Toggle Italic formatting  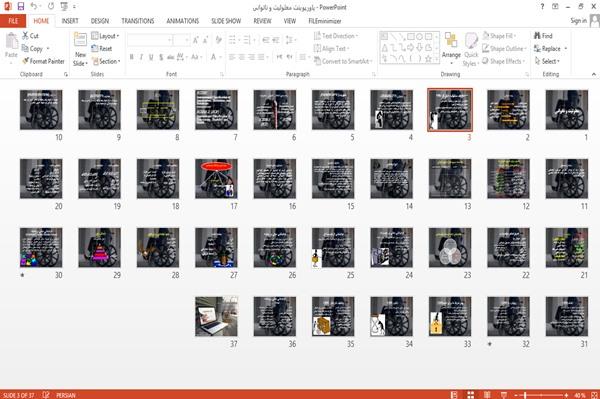[x=141, y=57]
